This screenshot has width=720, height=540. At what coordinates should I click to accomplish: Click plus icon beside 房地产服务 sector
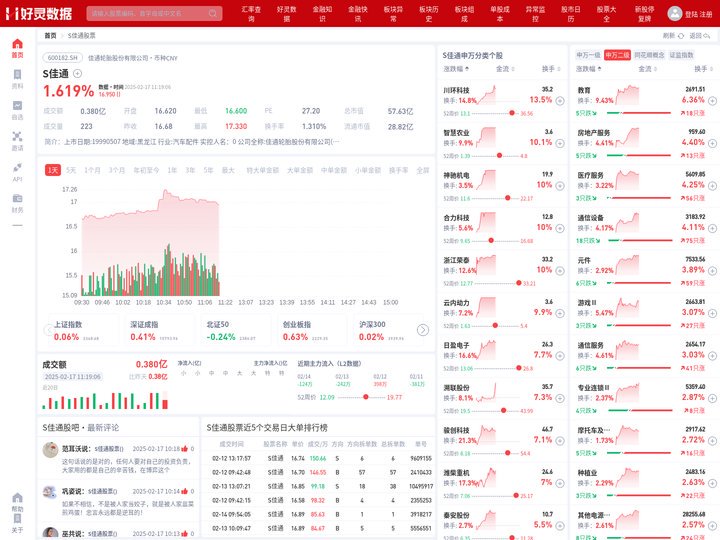(712, 143)
